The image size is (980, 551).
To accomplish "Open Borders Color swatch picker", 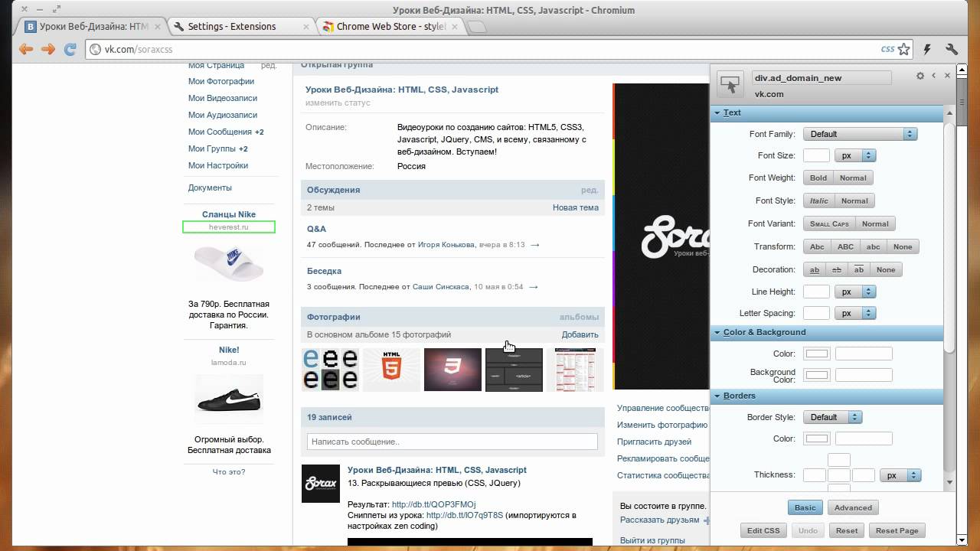I will click(x=817, y=439).
